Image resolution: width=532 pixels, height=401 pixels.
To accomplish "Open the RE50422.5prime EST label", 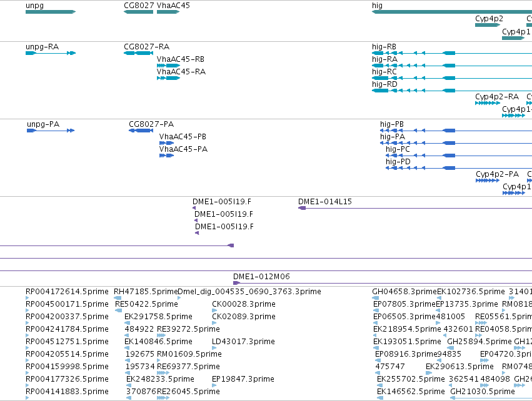I will coord(146,304).
